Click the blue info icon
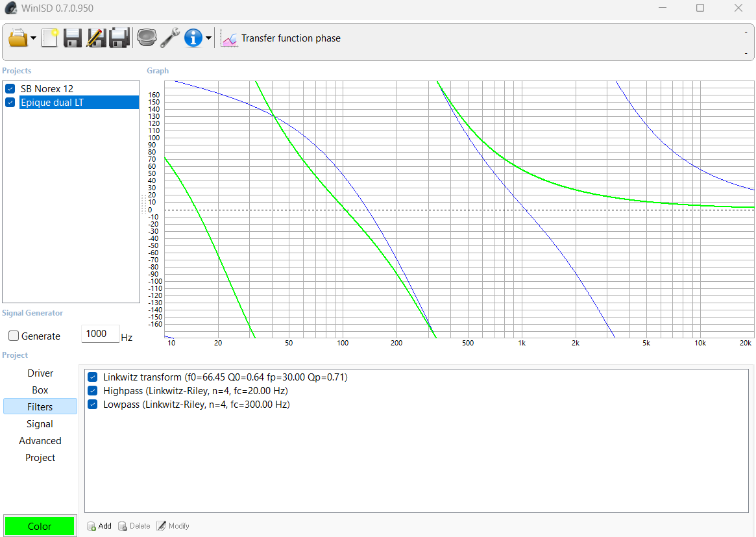Viewport: 756px width, 537px height. (x=193, y=38)
